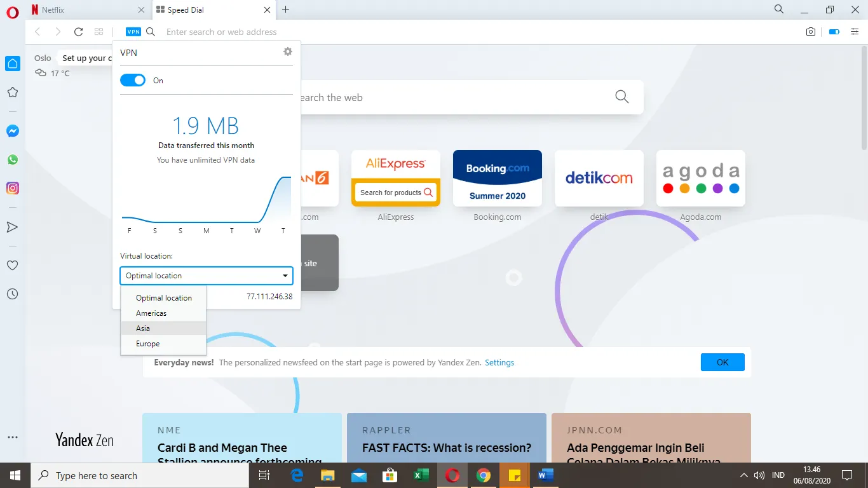Image resolution: width=868 pixels, height=488 pixels.
Task: Select Asia as virtual location
Action: pyautogui.click(x=143, y=329)
